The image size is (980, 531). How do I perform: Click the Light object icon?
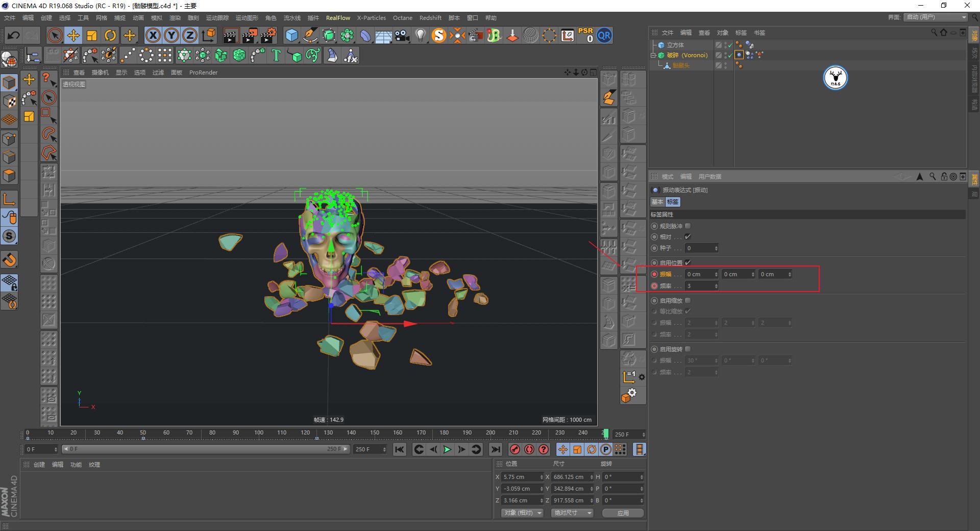pos(420,35)
